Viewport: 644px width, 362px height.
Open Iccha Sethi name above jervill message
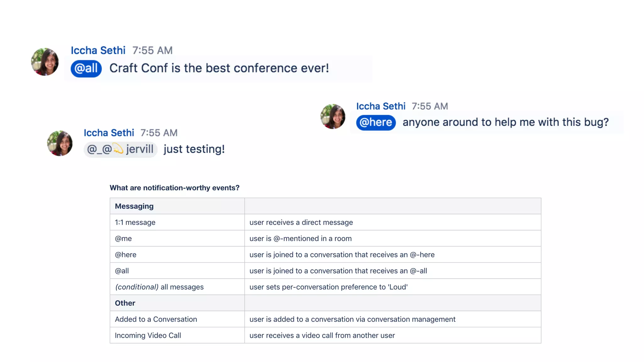pos(109,133)
